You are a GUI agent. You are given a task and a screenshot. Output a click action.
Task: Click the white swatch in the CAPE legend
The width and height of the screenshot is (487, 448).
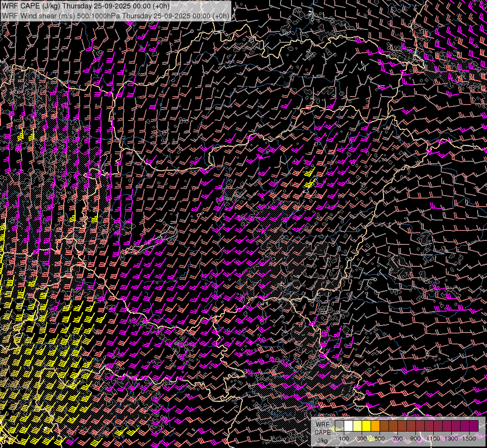click(x=349, y=426)
